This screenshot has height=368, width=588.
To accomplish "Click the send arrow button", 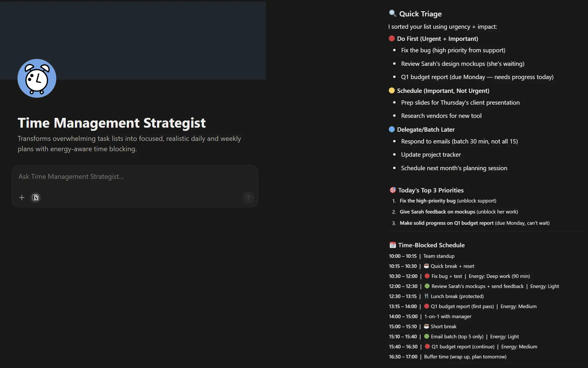I will pyautogui.click(x=248, y=198).
